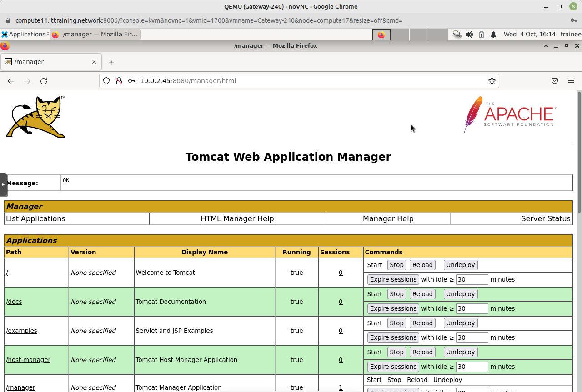Click idle minutes field for /host-manager

click(x=472, y=367)
